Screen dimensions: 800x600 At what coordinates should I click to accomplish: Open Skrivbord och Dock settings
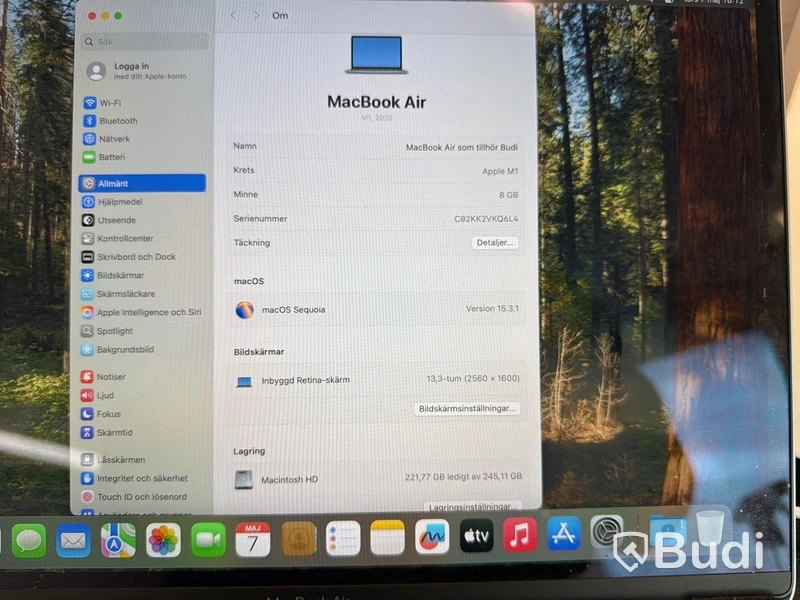click(129, 257)
